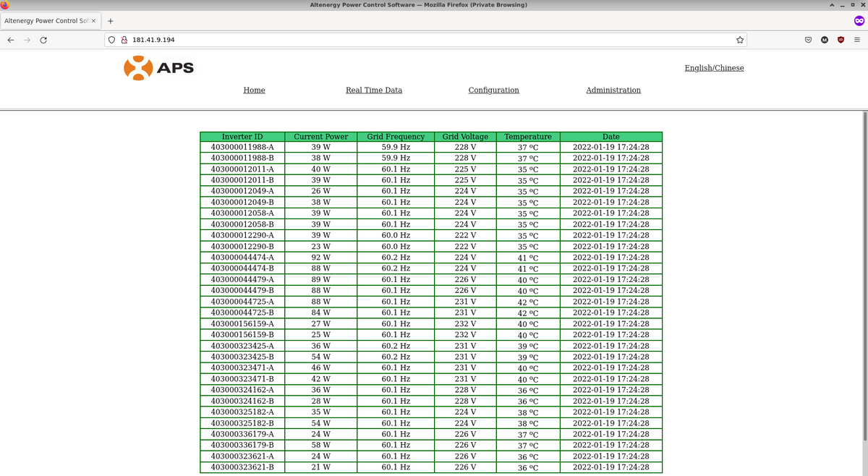Select inverter ID 403000012058-B
This screenshot has height=476, width=868.
[242, 224]
